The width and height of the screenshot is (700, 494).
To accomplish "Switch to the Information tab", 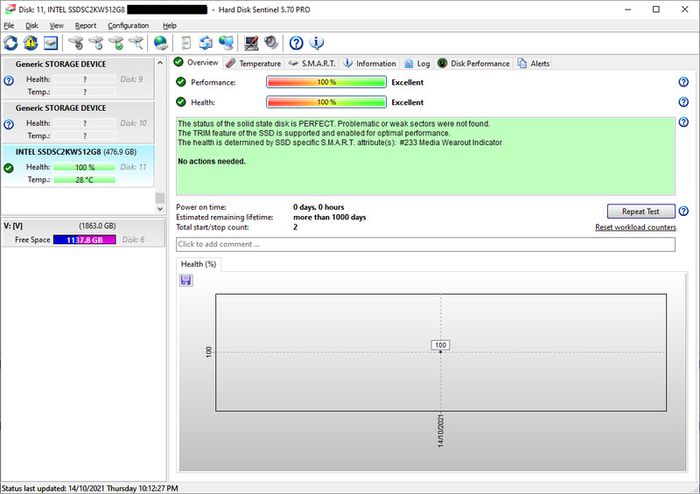I will 370,63.
